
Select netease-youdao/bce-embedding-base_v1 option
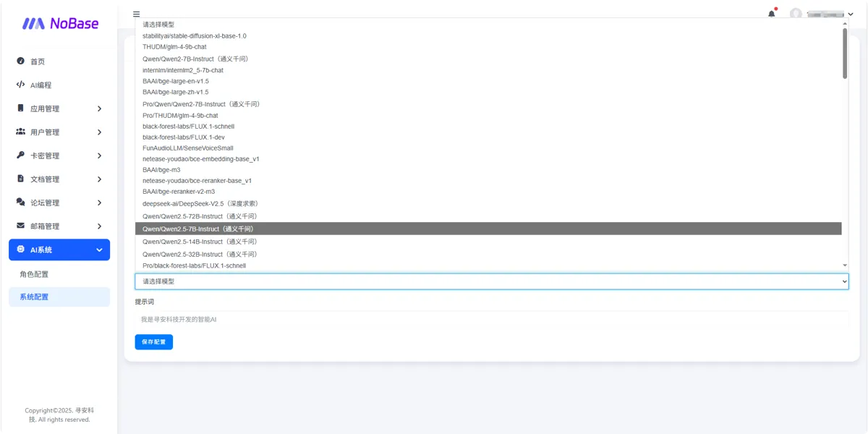point(488,158)
